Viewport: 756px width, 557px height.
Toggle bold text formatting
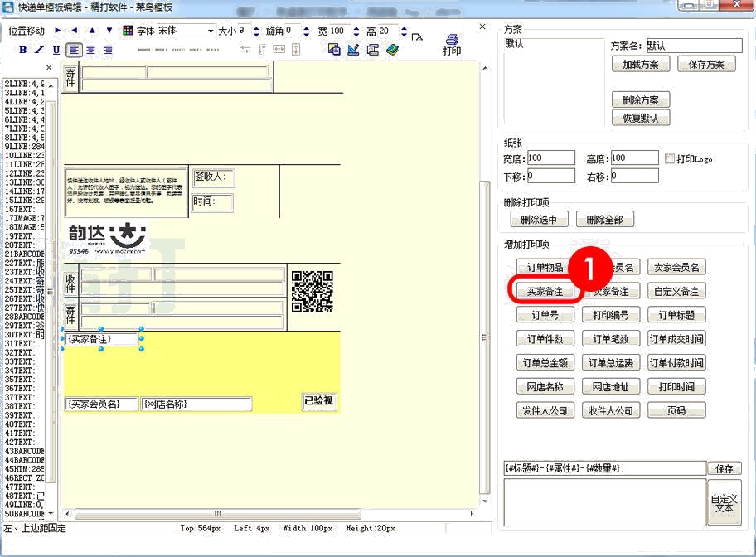click(23, 50)
